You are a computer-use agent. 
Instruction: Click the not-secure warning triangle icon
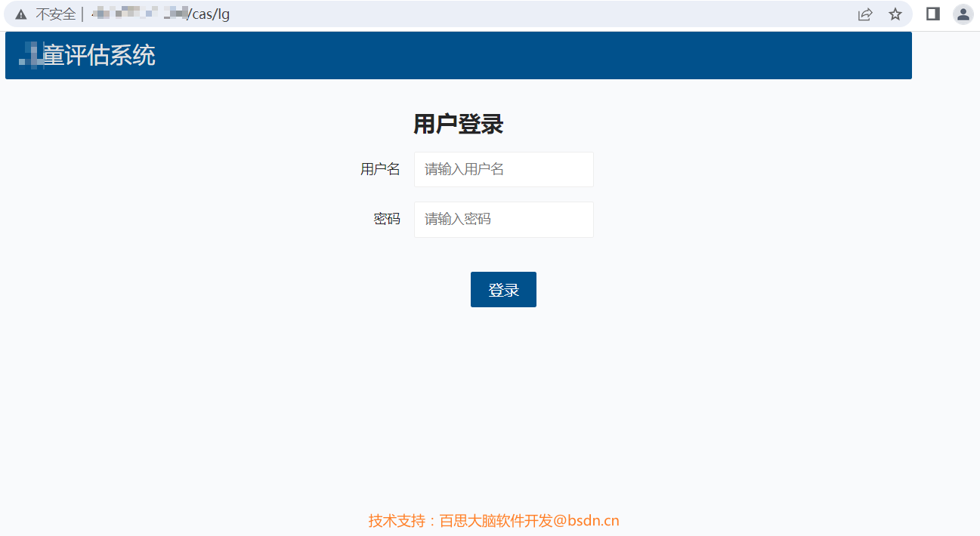[20, 14]
